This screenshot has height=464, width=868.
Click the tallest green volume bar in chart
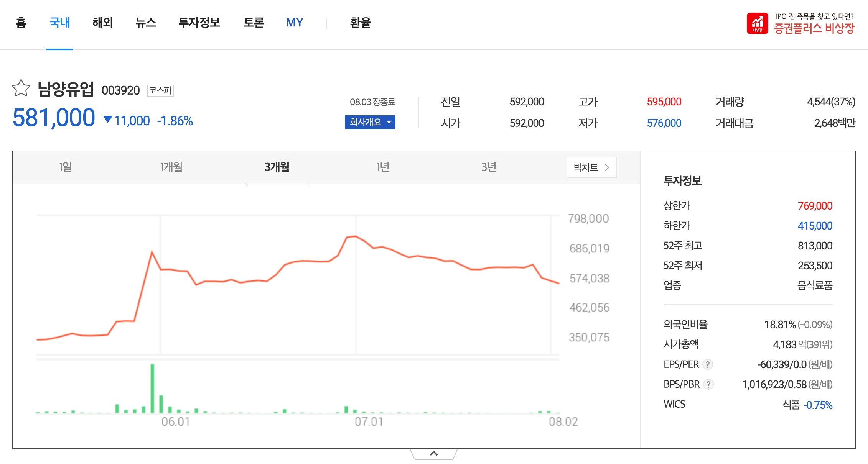(152, 388)
